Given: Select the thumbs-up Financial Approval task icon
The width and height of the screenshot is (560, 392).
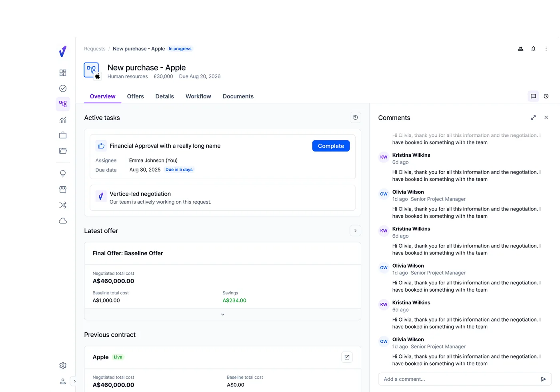Looking at the screenshot, I should pyautogui.click(x=101, y=146).
